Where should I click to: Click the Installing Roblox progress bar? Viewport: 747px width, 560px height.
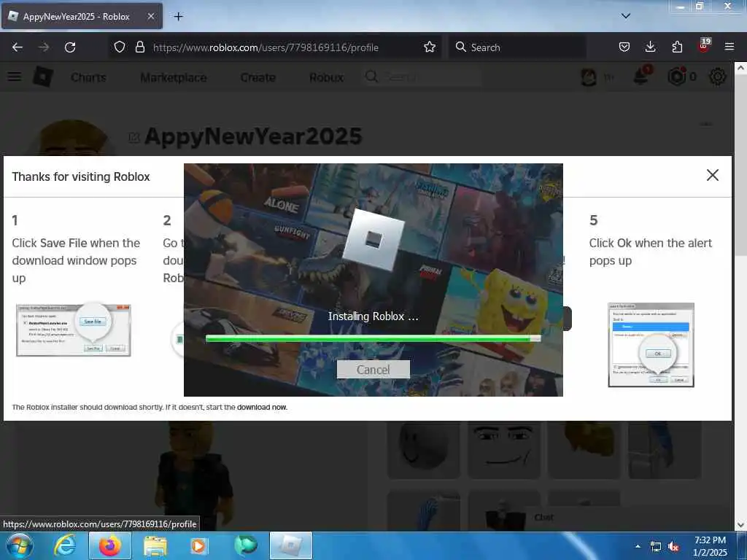[373, 338]
